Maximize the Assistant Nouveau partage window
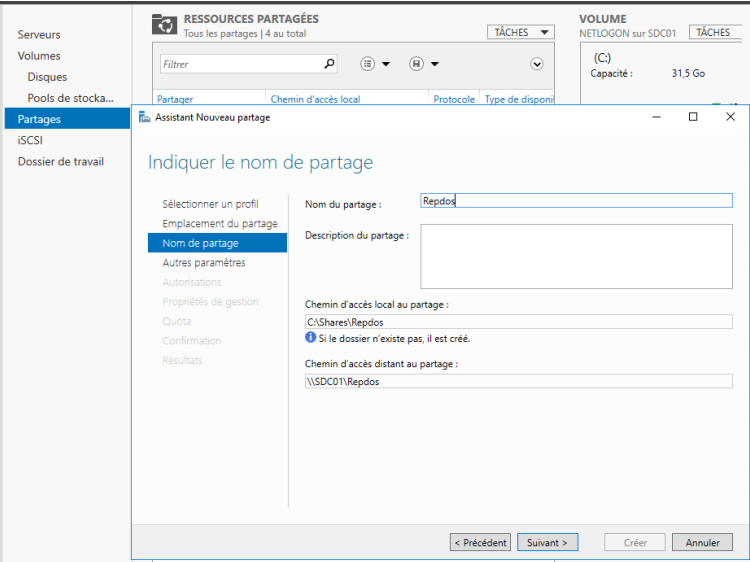750x562 pixels. point(693,117)
